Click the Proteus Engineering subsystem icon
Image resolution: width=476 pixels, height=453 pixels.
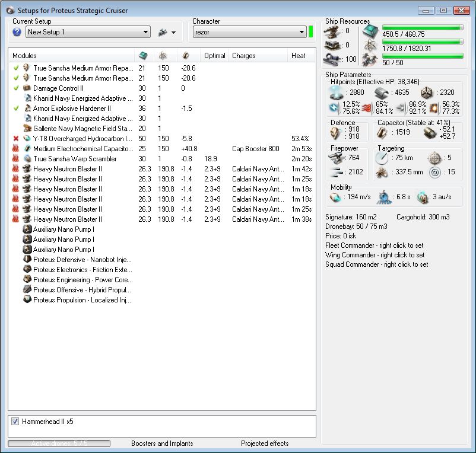coord(27,279)
